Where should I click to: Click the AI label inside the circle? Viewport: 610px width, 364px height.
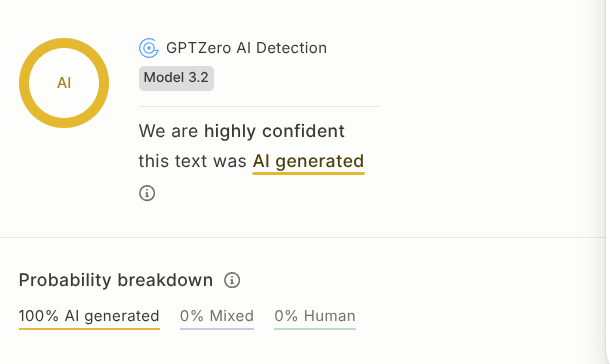(x=64, y=83)
